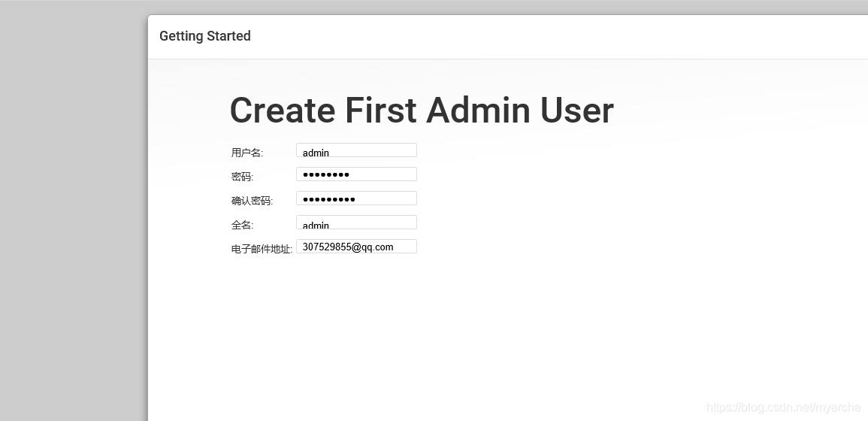Click the 全名 label text

[x=242, y=225]
